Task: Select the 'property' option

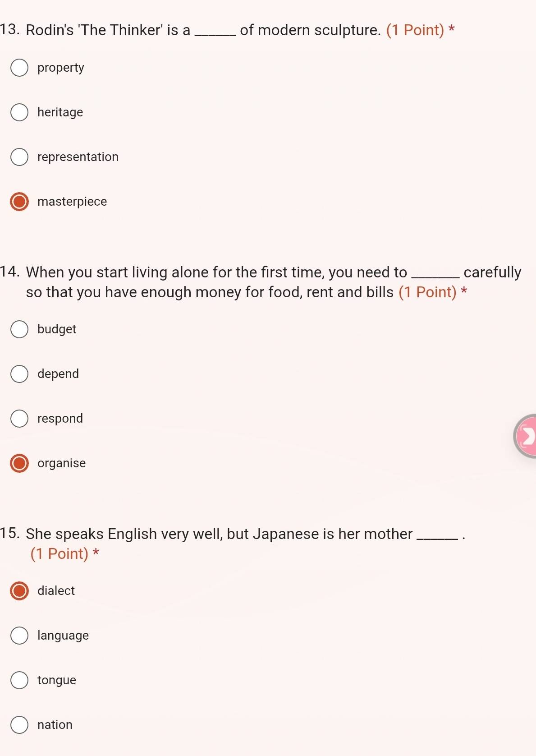Action: point(19,68)
